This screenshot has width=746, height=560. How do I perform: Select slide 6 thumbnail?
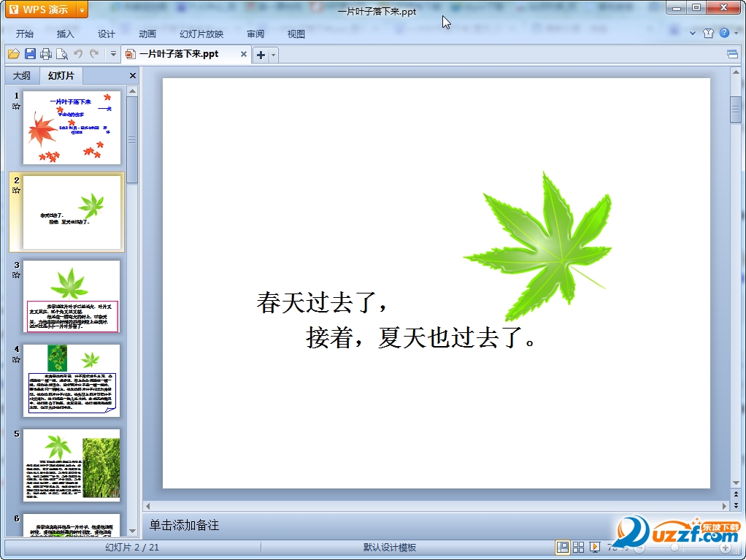pos(72,525)
